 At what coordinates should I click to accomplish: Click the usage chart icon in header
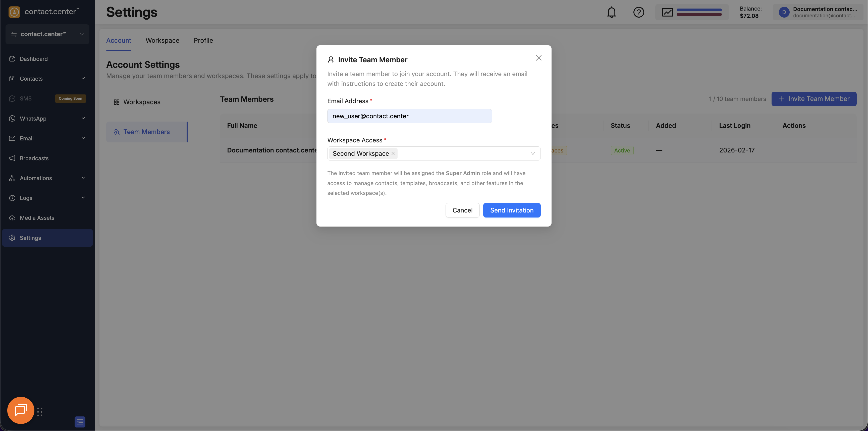(667, 13)
